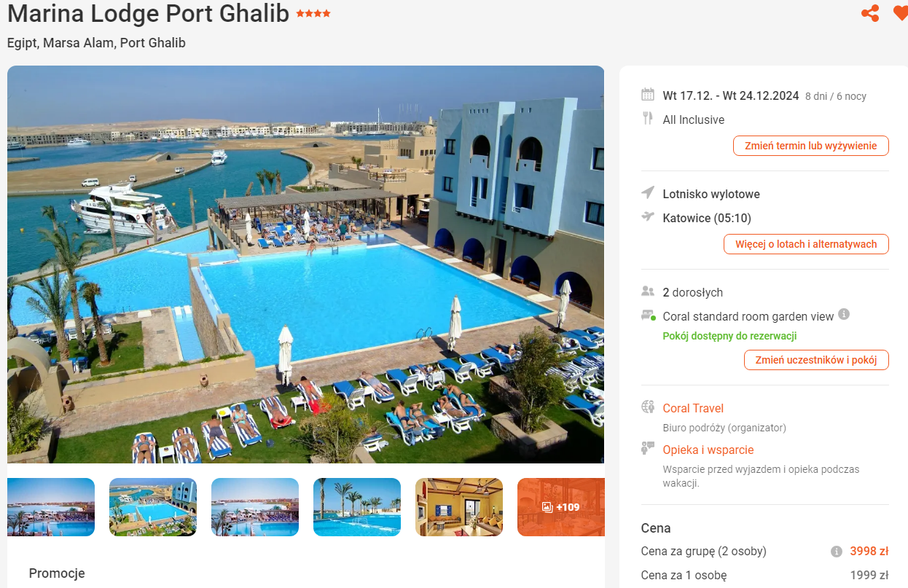This screenshot has height=588, width=908.
Task: Select the palm trees pool thumbnail
Action: click(357, 507)
